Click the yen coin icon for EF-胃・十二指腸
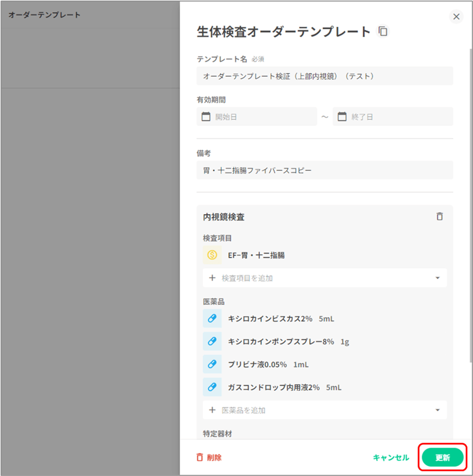This screenshot has width=473, height=476. [x=212, y=255]
